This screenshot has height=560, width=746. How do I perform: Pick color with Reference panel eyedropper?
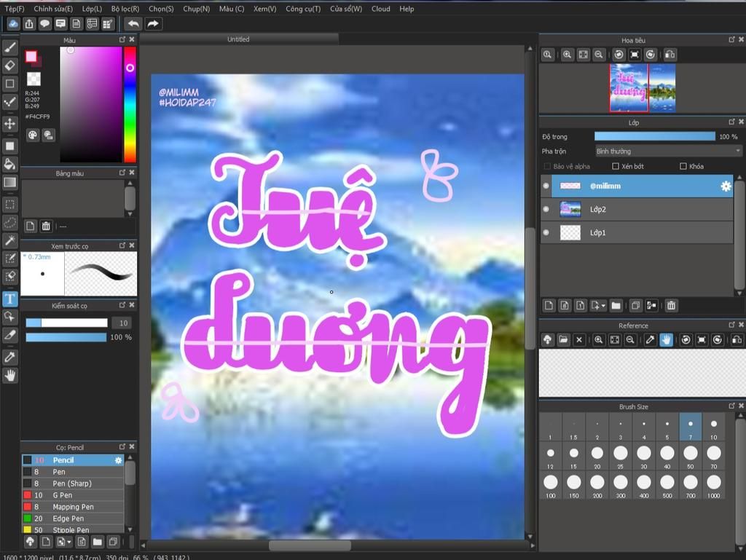point(651,340)
